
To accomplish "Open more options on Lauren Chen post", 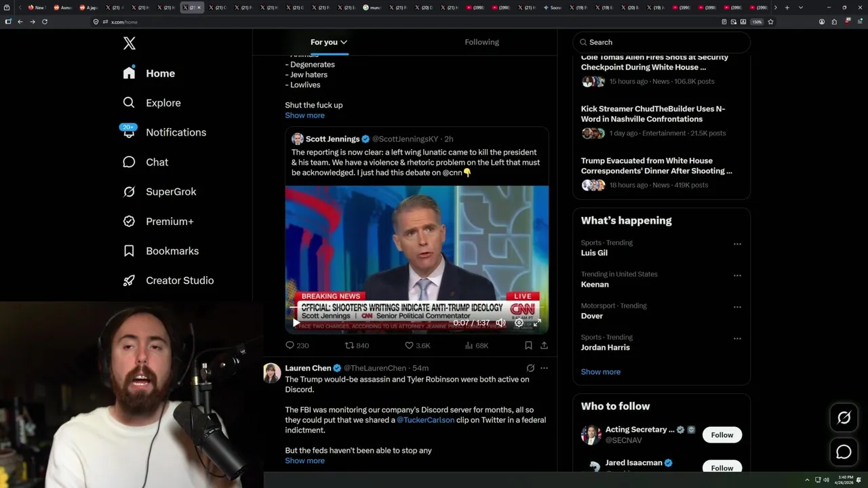I will (x=544, y=368).
